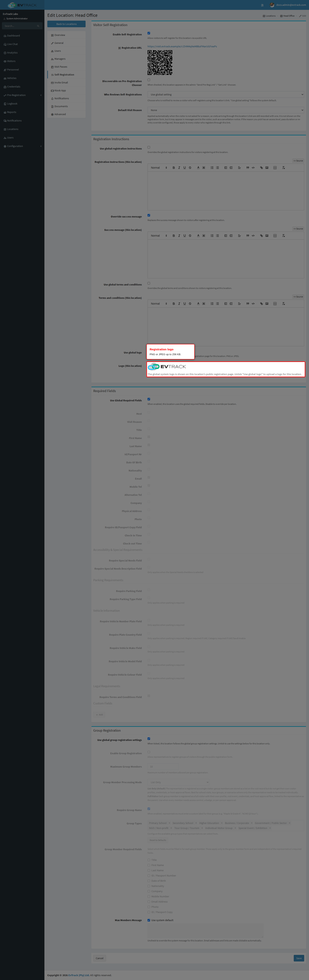The width and height of the screenshot is (309, 980).
Task: Toggle bold in Registration Instructions editor
Action: pos(174,168)
